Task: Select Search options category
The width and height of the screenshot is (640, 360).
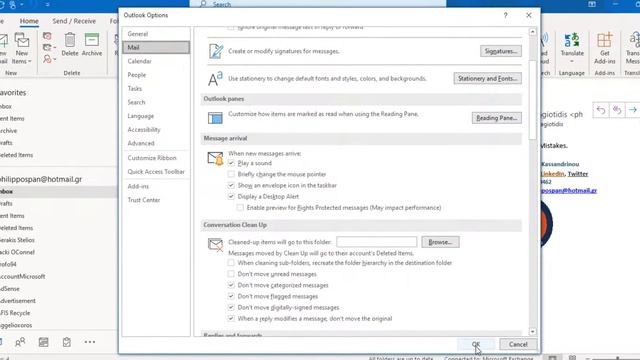Action: tap(156, 102)
